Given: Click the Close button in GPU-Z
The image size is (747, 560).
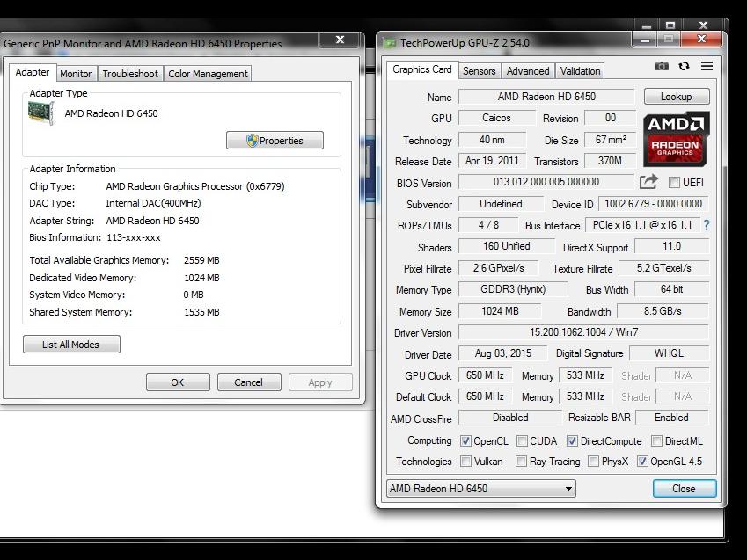Looking at the screenshot, I should coord(685,489).
